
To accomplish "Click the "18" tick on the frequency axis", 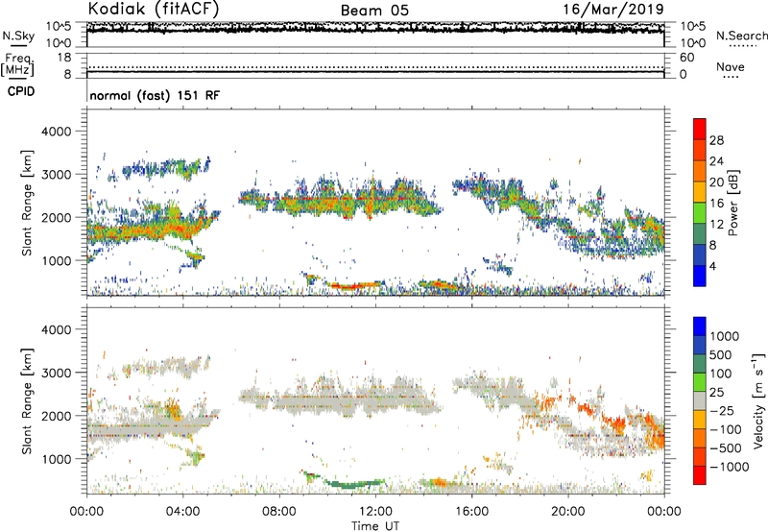I will click(64, 58).
